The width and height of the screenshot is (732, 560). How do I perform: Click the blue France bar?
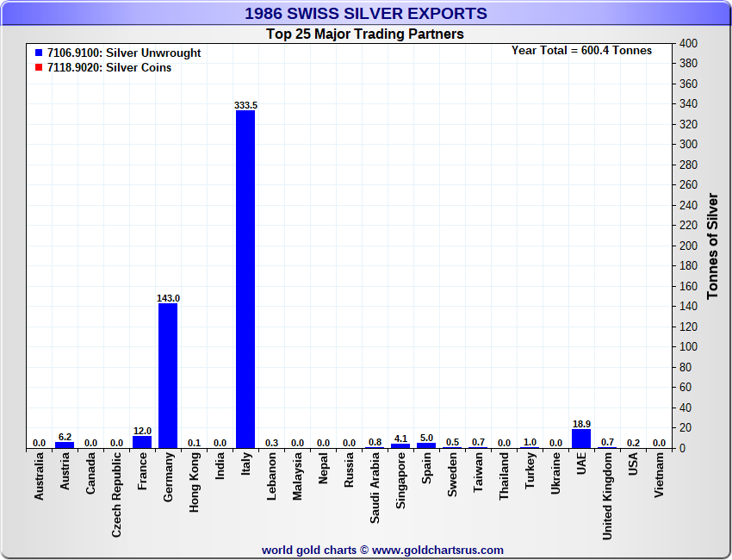click(x=142, y=442)
